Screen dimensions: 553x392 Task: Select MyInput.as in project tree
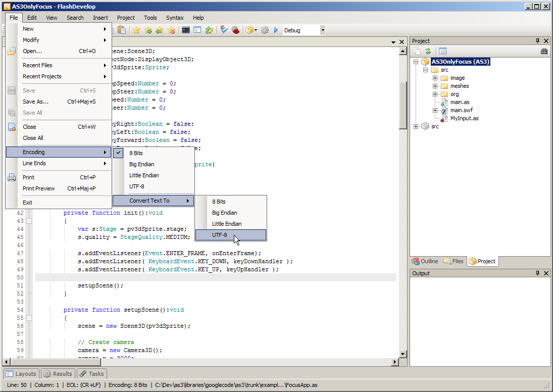[x=464, y=119]
